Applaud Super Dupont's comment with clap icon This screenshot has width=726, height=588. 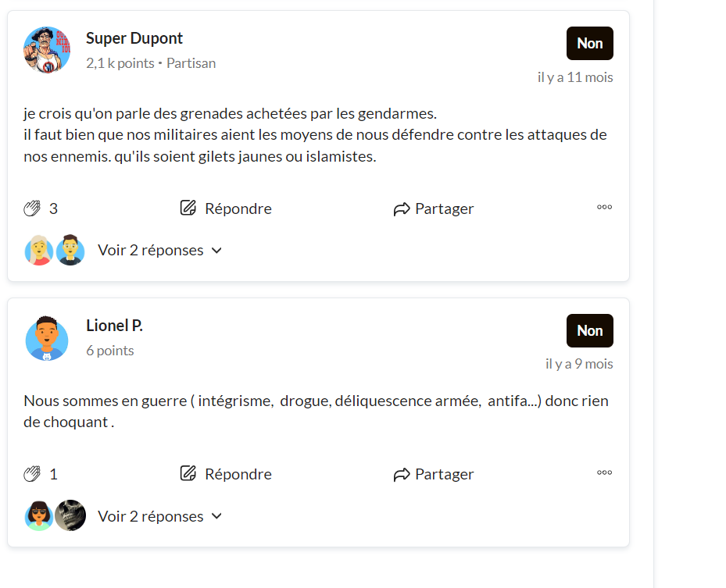point(32,208)
